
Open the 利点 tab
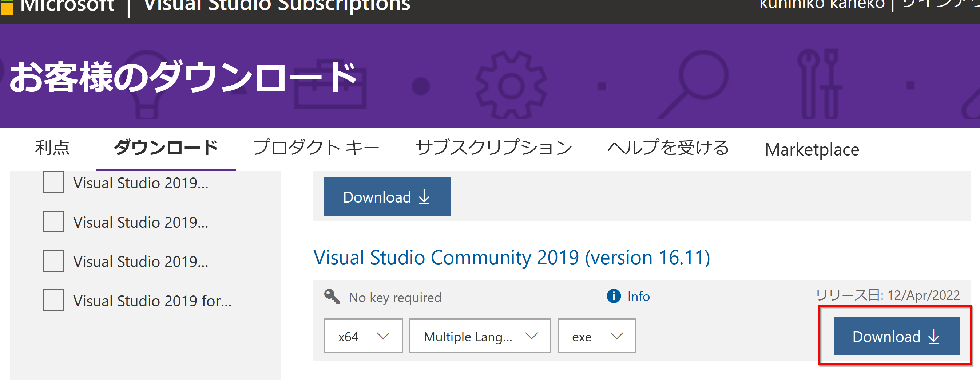click(x=52, y=148)
